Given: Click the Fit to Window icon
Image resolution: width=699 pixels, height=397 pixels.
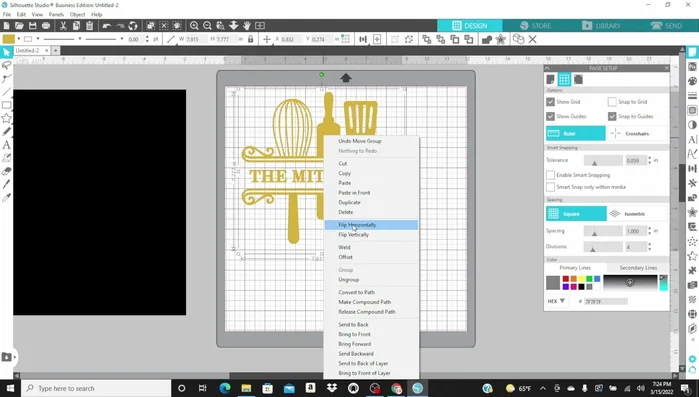Looking at the screenshot, I should point(259,25).
